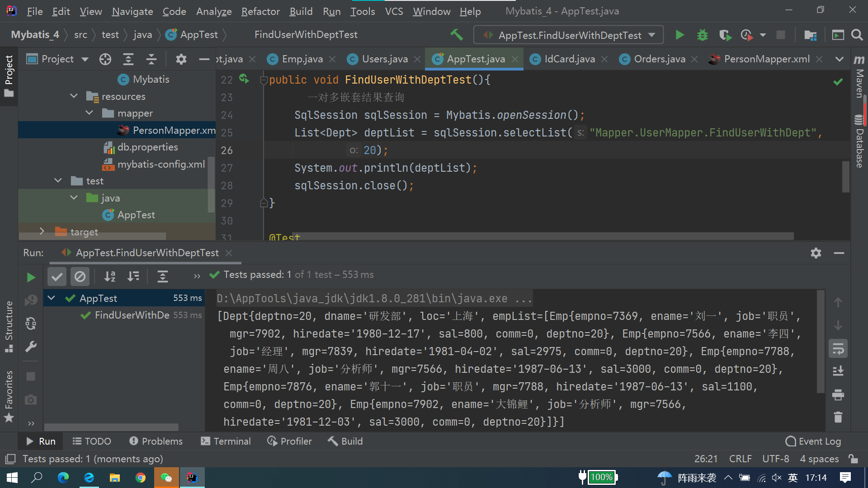The image size is (868, 488).
Task: Click Run with Coverage shield icon
Action: (x=725, y=35)
